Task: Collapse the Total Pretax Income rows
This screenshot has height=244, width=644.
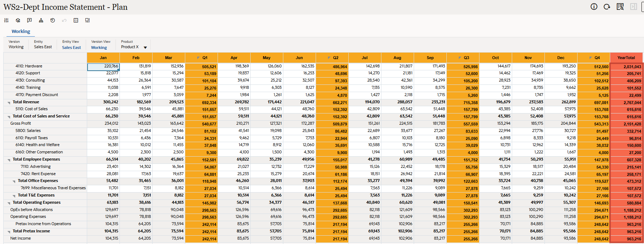Action: click(x=9, y=232)
